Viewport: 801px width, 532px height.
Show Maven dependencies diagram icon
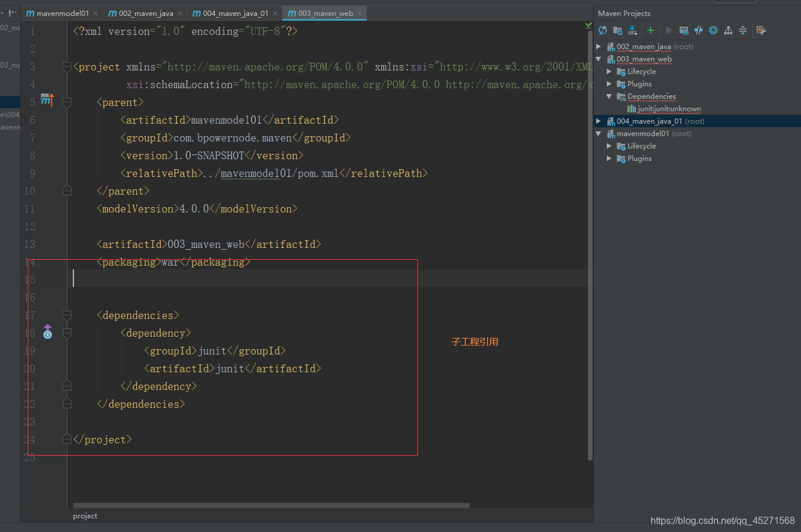point(728,30)
